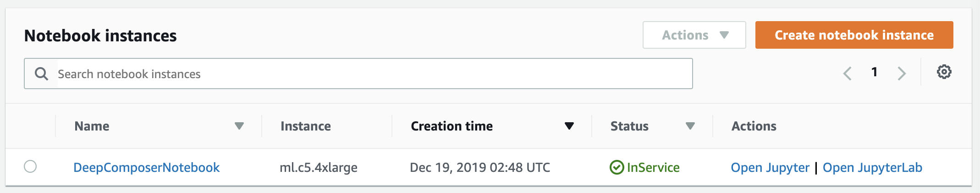The image size is (980, 193).
Task: Open JupyterLab for DeepComposerNotebook
Action: click(872, 168)
